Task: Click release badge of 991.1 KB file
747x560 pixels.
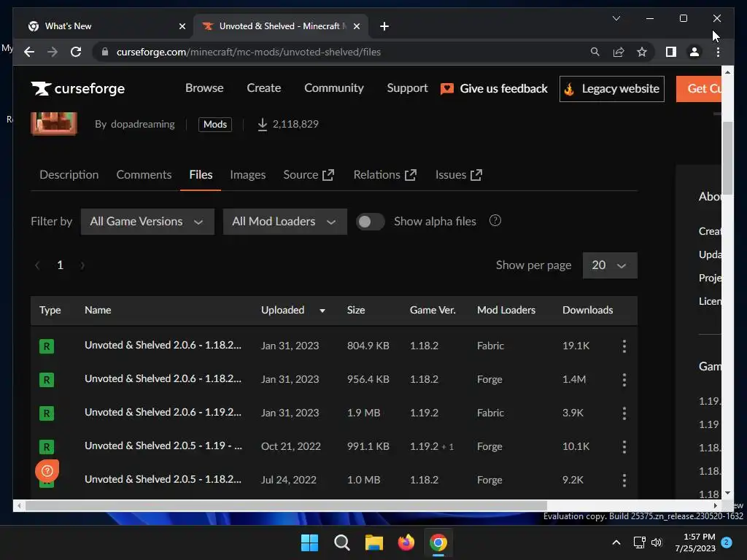Action: click(x=47, y=447)
